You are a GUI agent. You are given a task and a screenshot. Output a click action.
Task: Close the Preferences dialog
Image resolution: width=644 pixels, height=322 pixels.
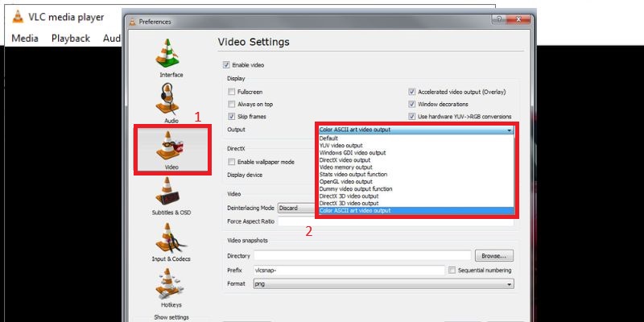[518, 19]
